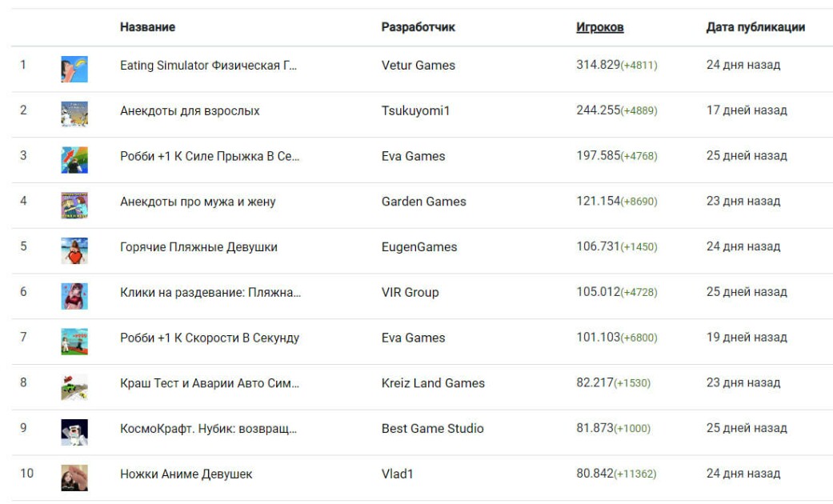The width and height of the screenshot is (833, 504).
Task: Open developer Vetur Games
Action: [418, 66]
